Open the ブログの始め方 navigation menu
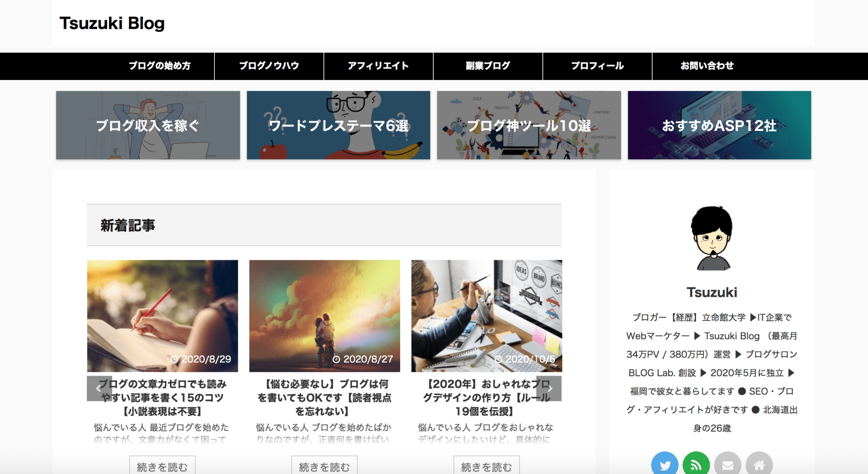 (x=160, y=66)
